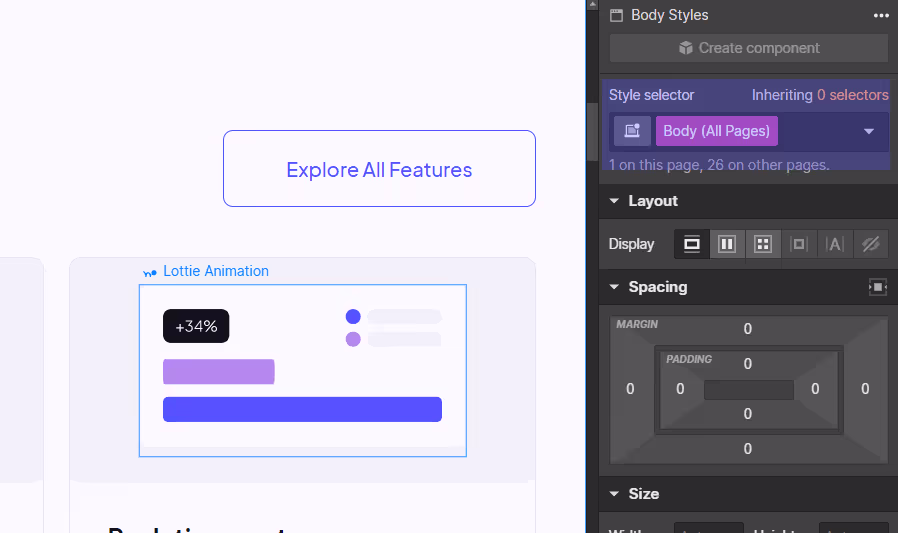
Task: Click the purple bar in the Lottie animation
Action: click(x=219, y=372)
